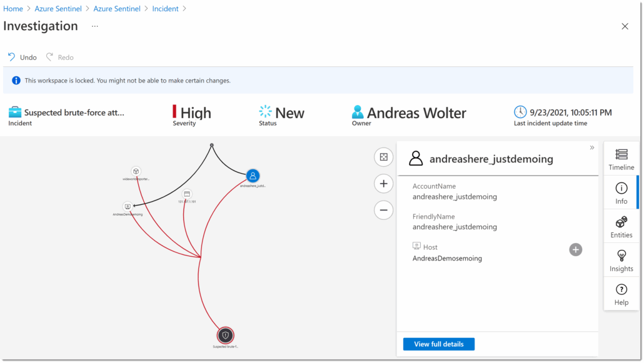Screen dimensions: 644x363
Task: Select the andreashere_justdemoing account node
Action: tap(253, 176)
